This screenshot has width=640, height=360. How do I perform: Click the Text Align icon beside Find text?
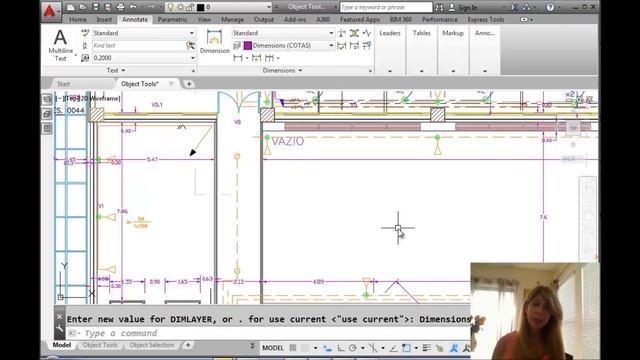85,45
